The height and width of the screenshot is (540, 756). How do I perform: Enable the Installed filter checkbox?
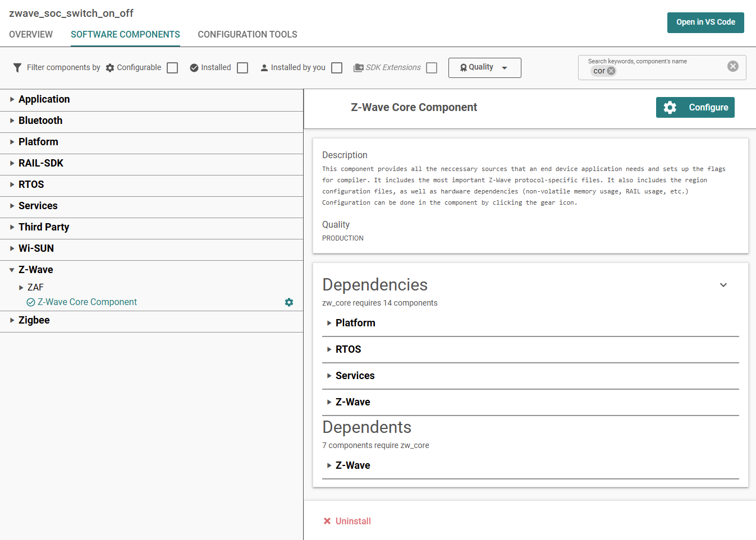click(242, 67)
